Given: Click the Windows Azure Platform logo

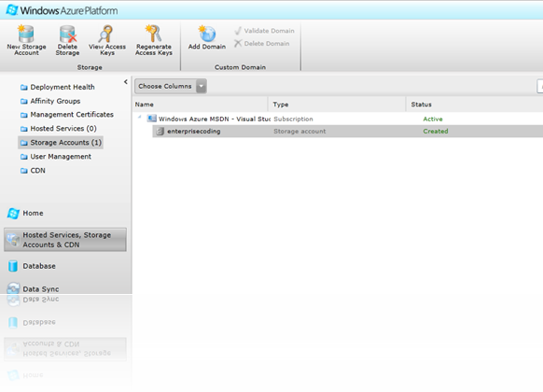Looking at the screenshot, I should point(62,10).
